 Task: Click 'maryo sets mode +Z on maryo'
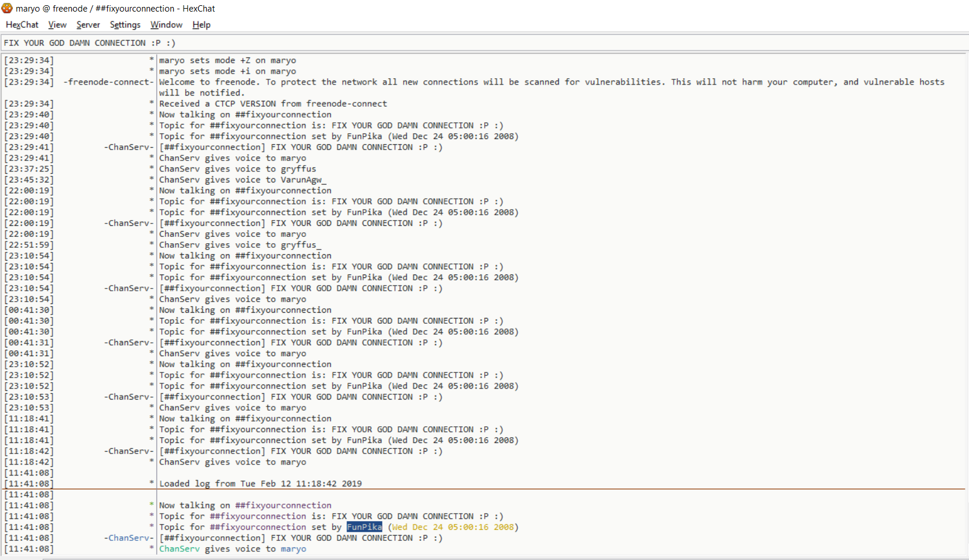[228, 60]
